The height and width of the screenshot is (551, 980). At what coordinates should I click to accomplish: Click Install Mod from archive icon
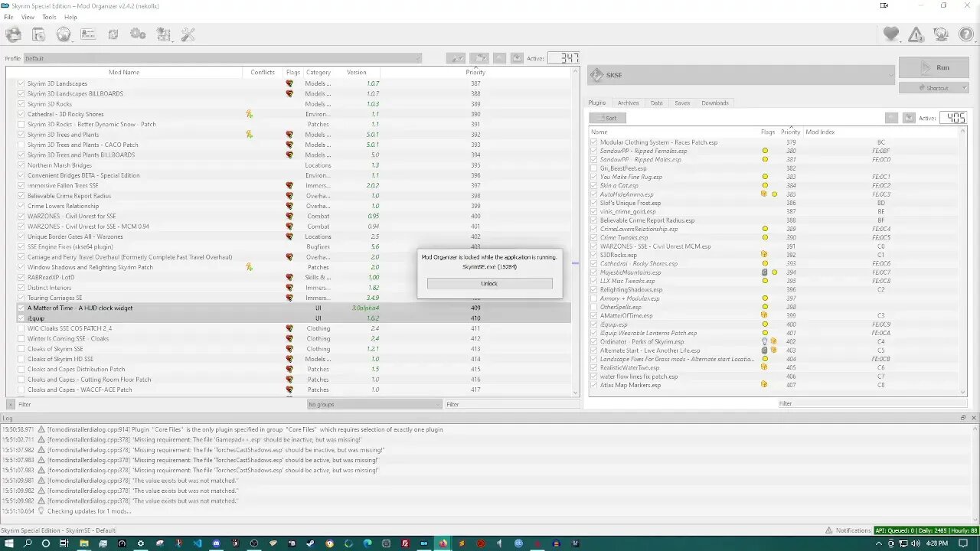(x=38, y=34)
